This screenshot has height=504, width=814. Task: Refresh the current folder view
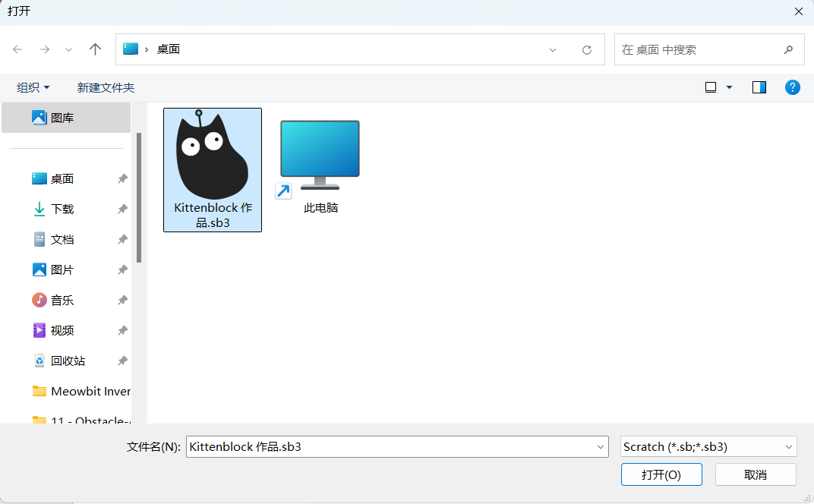tap(587, 50)
